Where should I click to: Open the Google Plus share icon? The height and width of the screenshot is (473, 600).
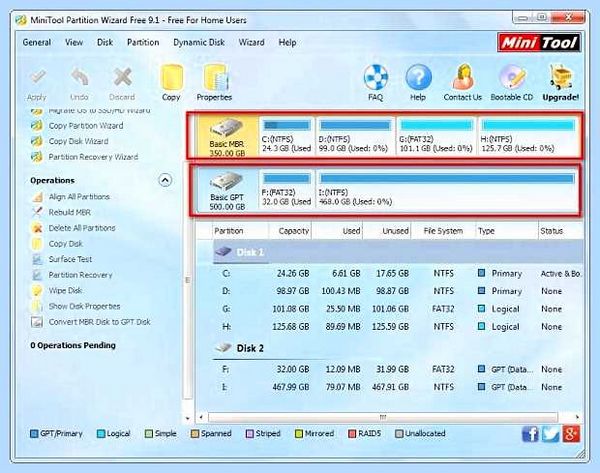(x=571, y=434)
